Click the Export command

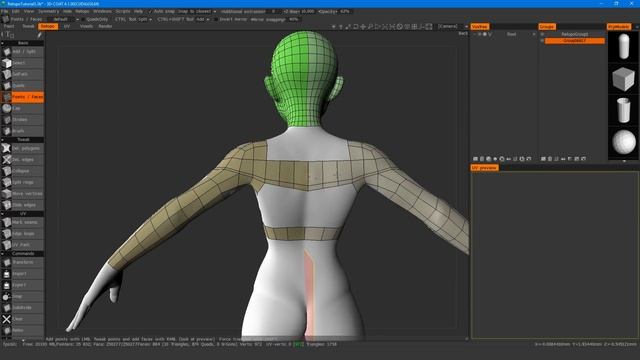point(22,285)
